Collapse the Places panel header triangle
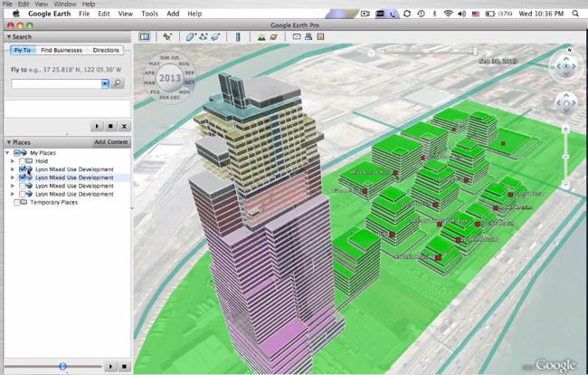The image size is (588, 375). coord(9,142)
